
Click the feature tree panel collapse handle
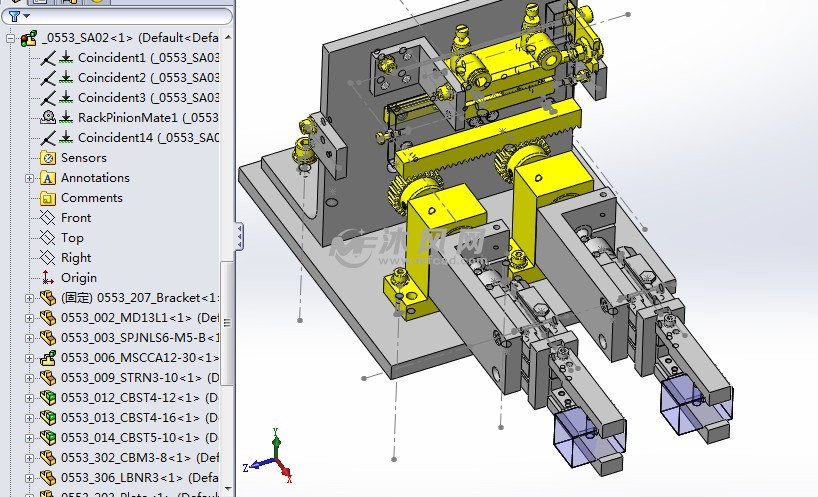(238, 237)
